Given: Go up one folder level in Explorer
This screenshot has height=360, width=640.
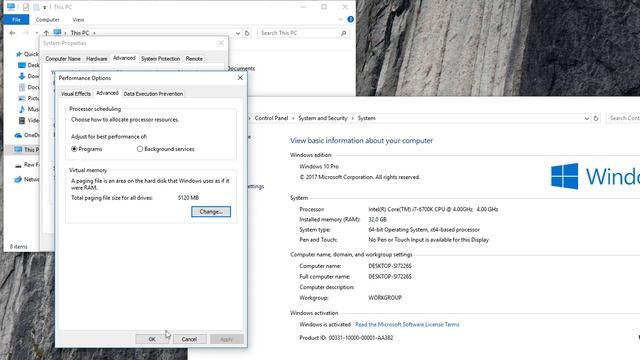Looking at the screenshot, I should [x=46, y=33].
